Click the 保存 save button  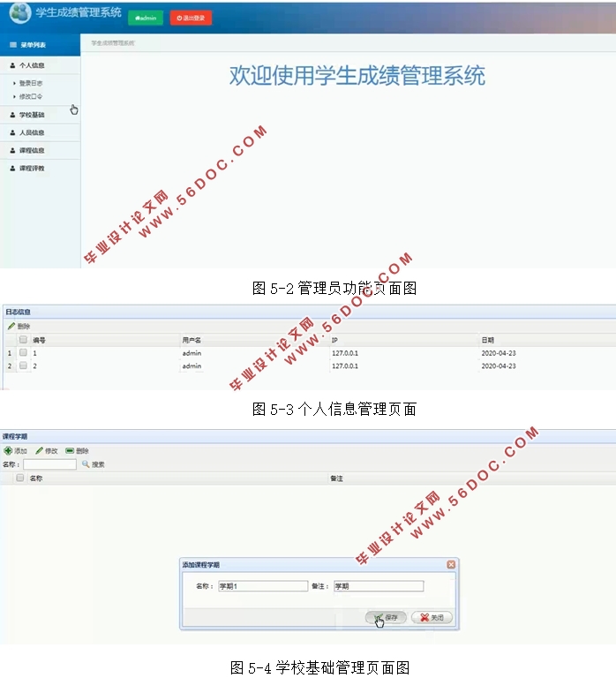click(x=386, y=617)
